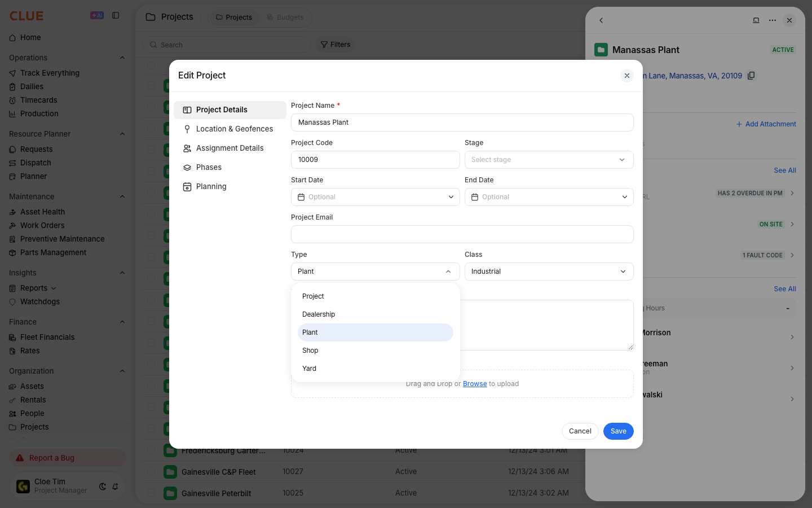Viewport: 812px width, 508px height.
Task: Choose Dealership from Type options
Action: (x=376, y=314)
